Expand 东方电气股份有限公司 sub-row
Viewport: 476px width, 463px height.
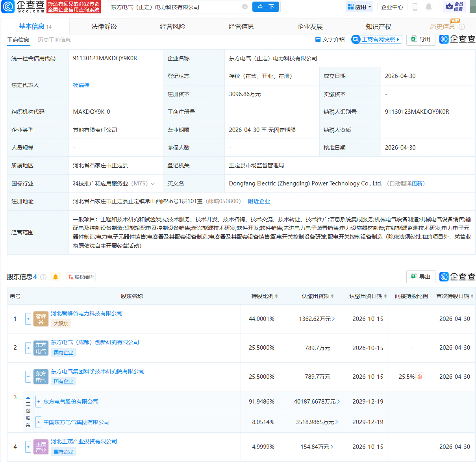tap(38, 402)
